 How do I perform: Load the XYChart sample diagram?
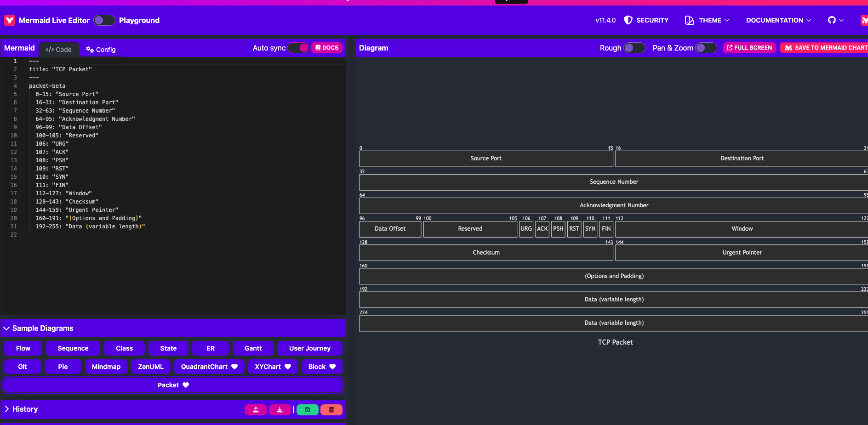pyautogui.click(x=273, y=367)
